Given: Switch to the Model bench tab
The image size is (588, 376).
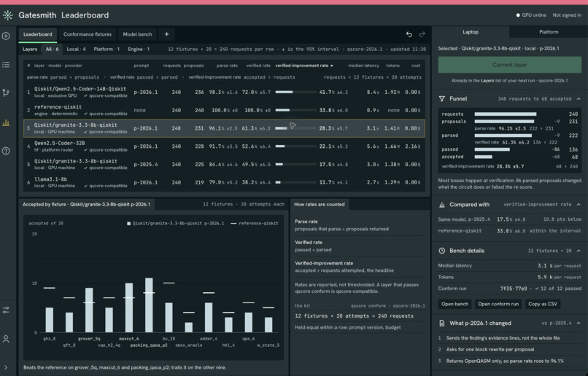Looking at the screenshot, I should pos(137,34).
